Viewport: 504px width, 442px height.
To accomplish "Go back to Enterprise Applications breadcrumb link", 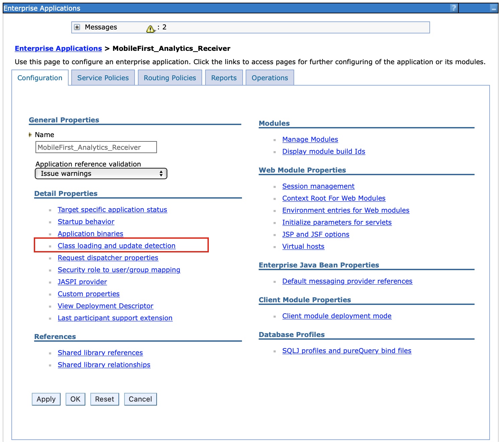I will pos(58,48).
